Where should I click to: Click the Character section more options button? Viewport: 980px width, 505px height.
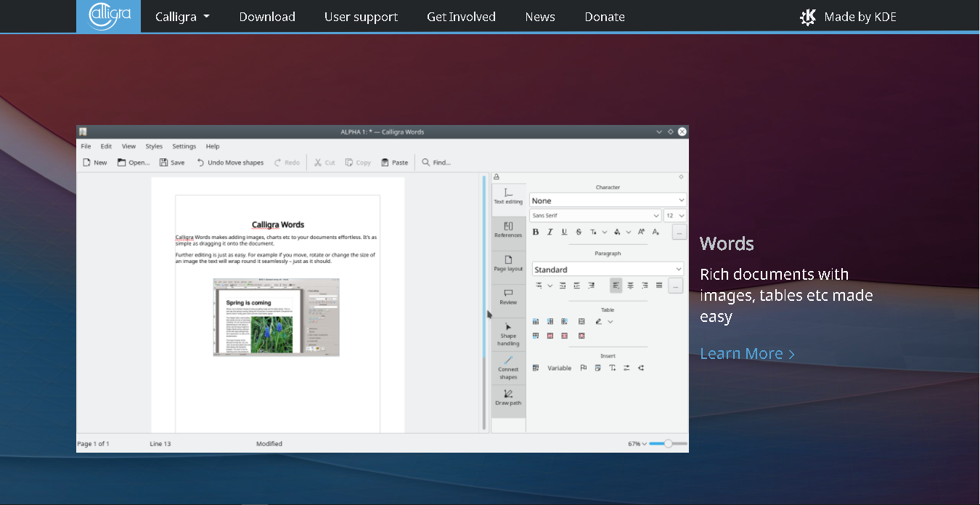pos(679,232)
